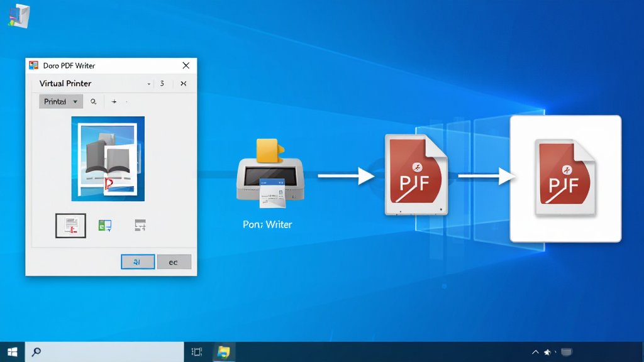Expand the Virtual Printer dropdown arrow
Screen dimensions: 644x362
tap(148, 84)
